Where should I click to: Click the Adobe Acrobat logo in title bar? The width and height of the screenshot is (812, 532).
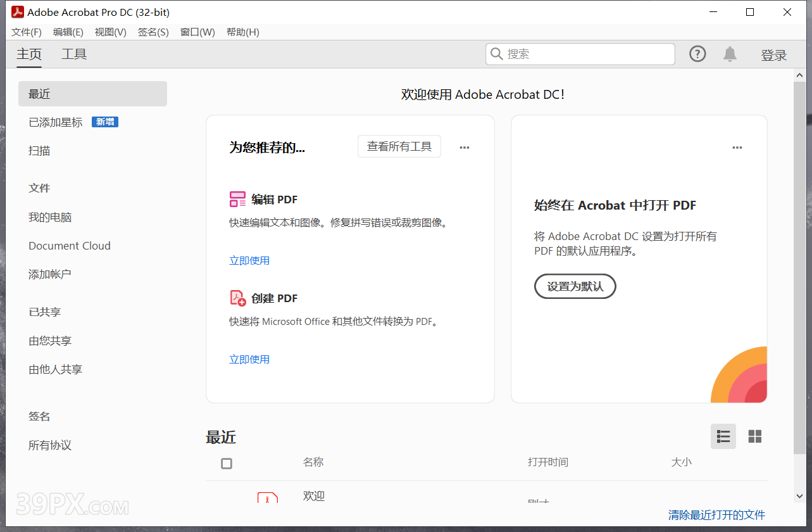click(x=18, y=12)
